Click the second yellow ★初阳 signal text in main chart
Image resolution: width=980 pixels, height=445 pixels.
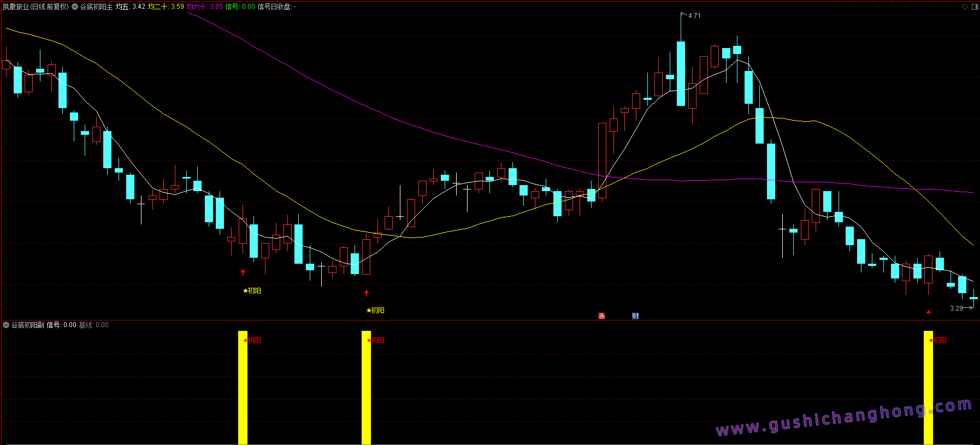[375, 311]
